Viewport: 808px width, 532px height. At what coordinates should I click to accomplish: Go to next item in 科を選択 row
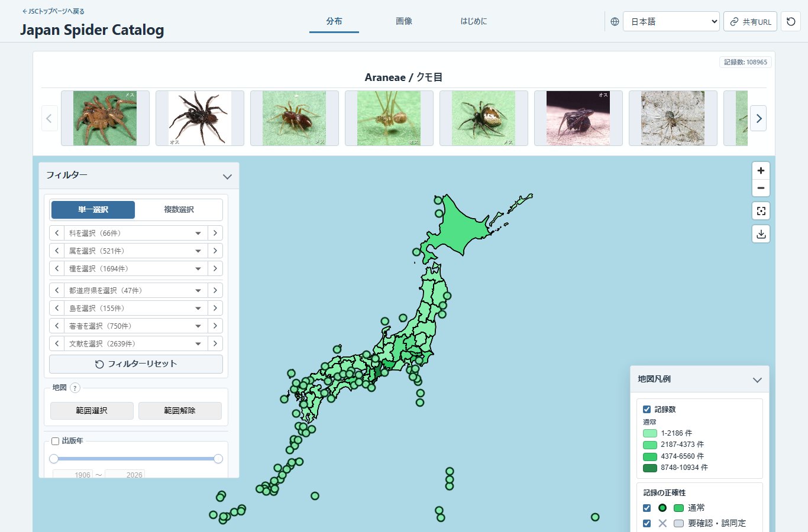pyautogui.click(x=215, y=233)
